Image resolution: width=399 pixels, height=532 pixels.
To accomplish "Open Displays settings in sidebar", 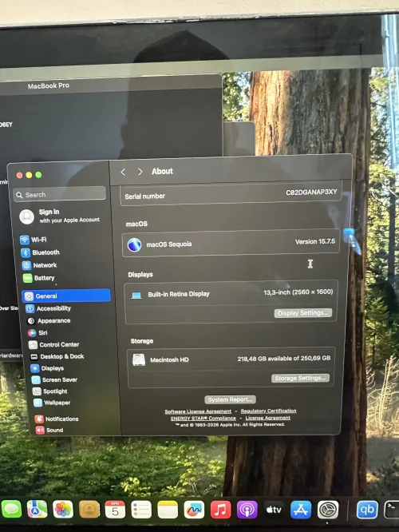I will 47,368.
